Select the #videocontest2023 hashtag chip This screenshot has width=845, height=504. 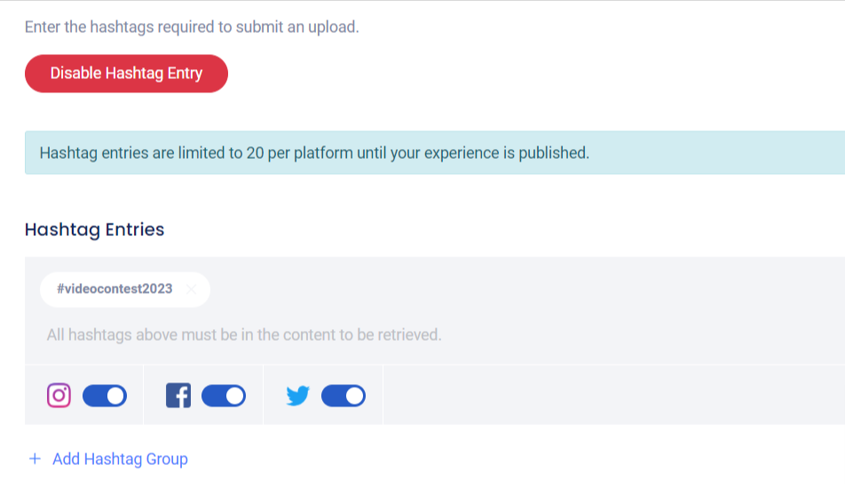pos(115,289)
